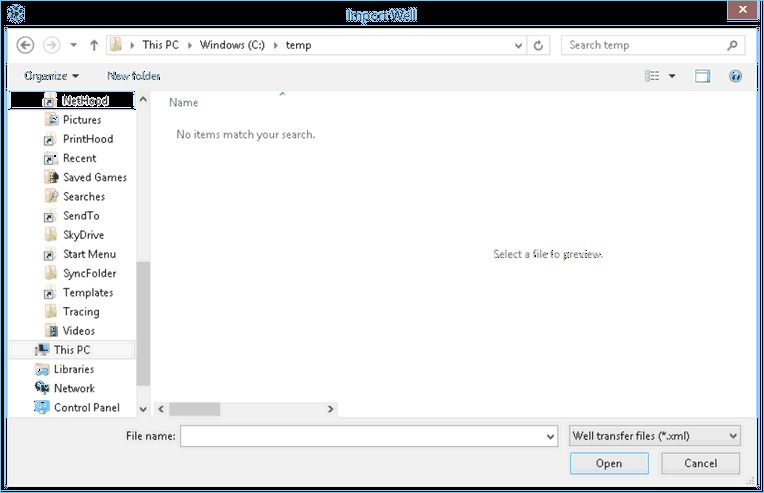
Task: Click the horizontal scrollbar thumb
Action: pos(194,409)
